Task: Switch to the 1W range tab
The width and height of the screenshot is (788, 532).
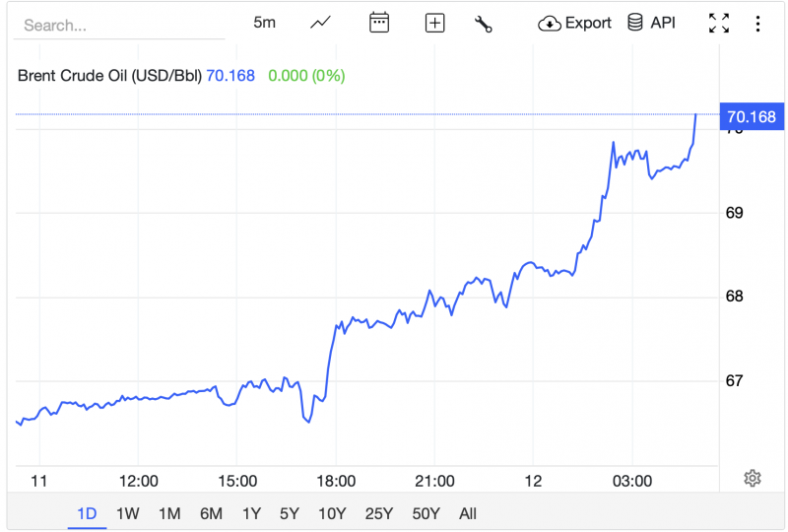Action: point(127,513)
